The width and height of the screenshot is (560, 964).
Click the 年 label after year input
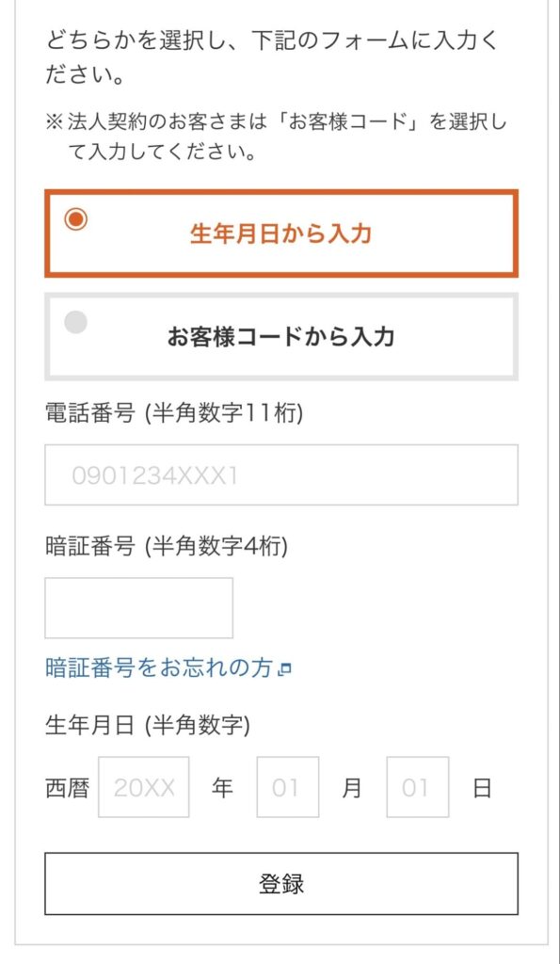point(222,787)
